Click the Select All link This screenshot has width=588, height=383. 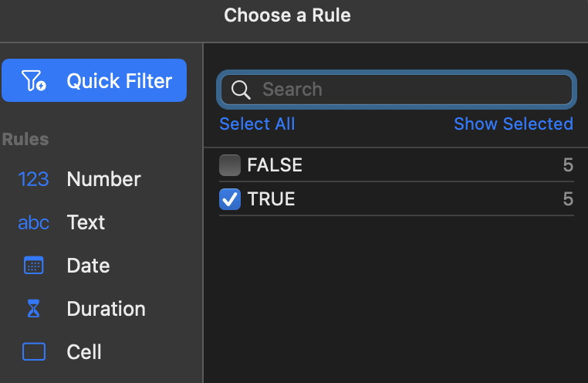tap(257, 124)
